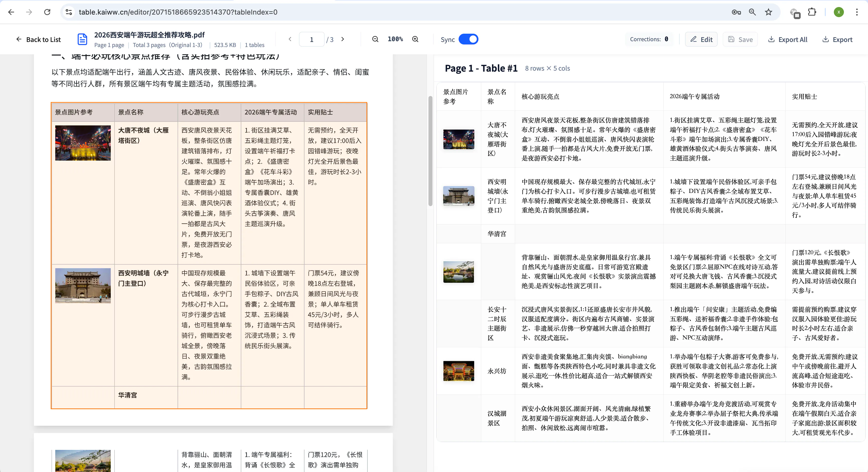Click Export All
This screenshot has height=472, width=868.
click(x=787, y=39)
